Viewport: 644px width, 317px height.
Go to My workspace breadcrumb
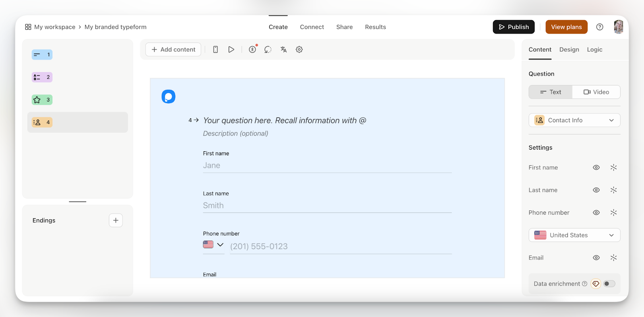(55, 27)
